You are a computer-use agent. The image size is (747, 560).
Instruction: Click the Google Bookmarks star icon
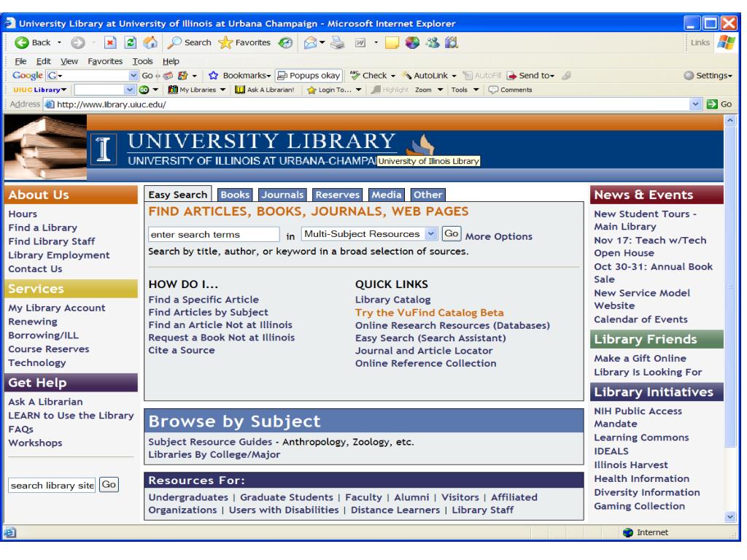coord(214,75)
